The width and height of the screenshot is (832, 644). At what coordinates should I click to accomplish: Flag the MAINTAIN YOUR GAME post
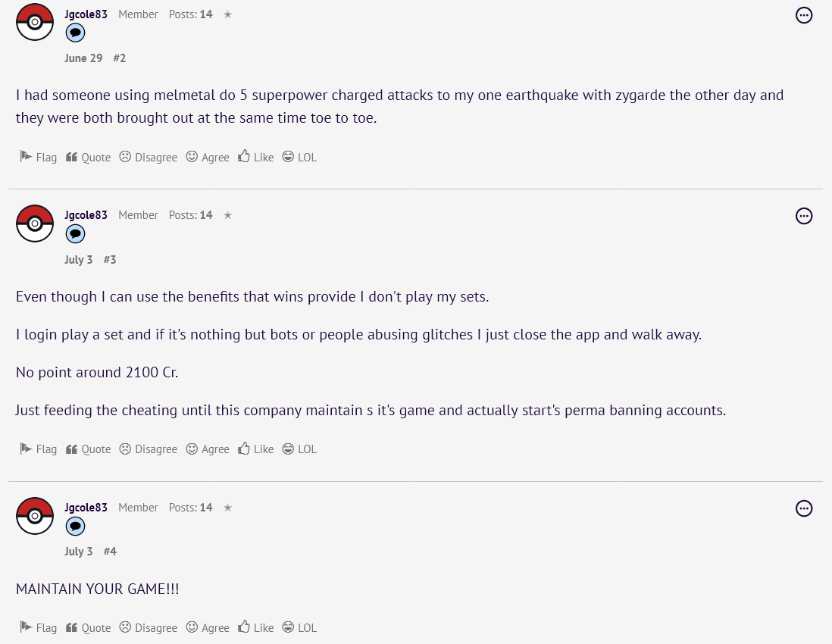38,627
